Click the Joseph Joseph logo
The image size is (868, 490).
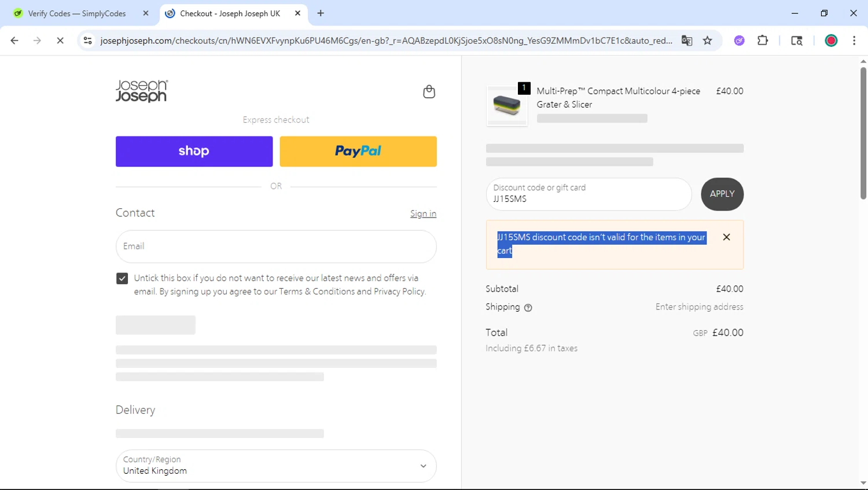coord(142,91)
